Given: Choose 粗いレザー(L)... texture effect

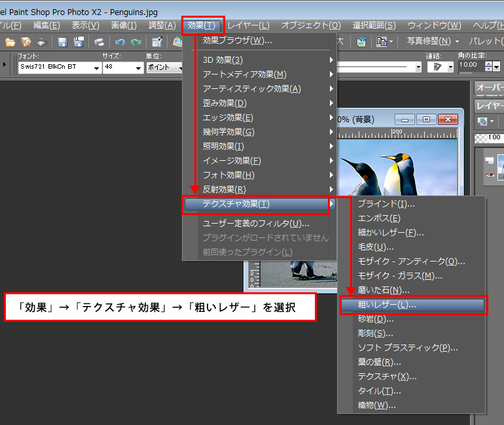Looking at the screenshot, I should pyautogui.click(x=412, y=305).
